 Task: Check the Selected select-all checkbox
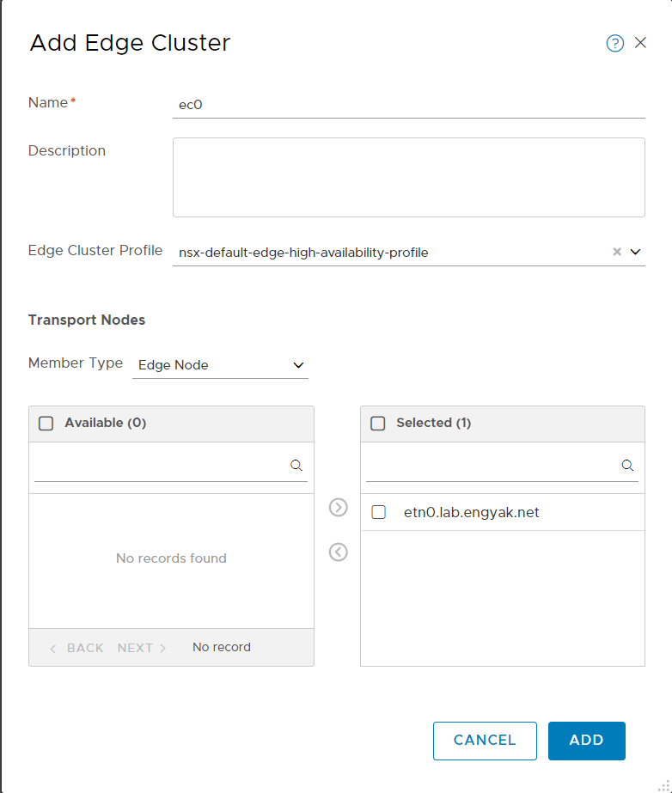point(377,423)
